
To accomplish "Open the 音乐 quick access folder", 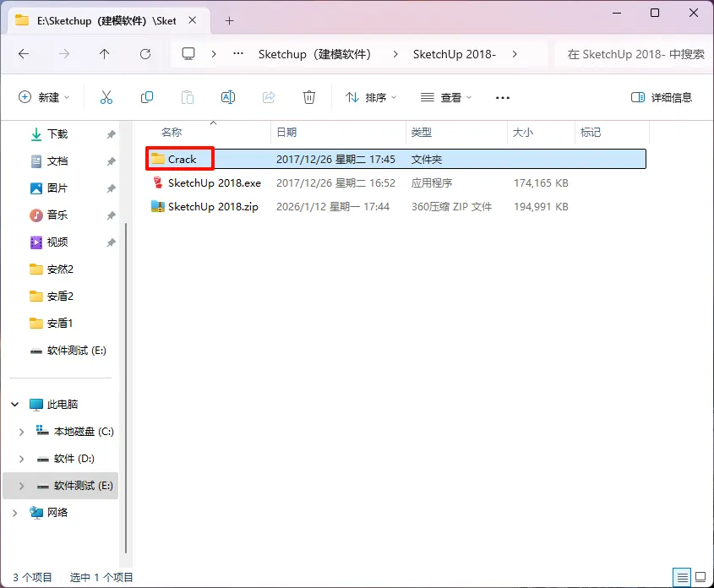I will click(57, 215).
